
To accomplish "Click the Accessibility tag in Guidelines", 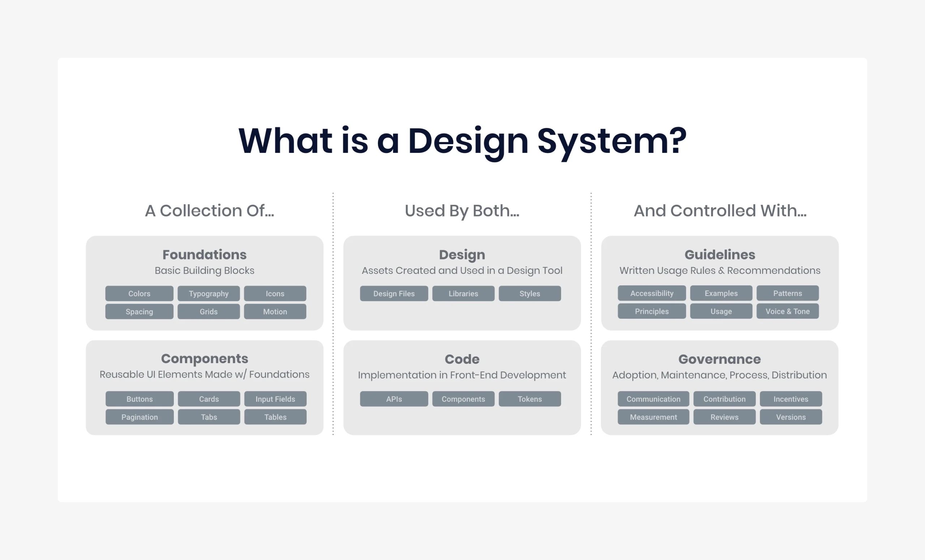I will [x=652, y=293].
